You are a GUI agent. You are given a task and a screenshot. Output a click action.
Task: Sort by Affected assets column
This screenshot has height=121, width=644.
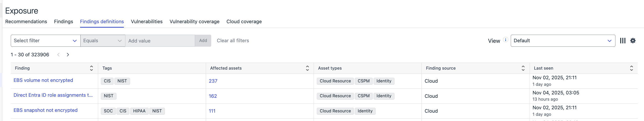[x=307, y=68]
